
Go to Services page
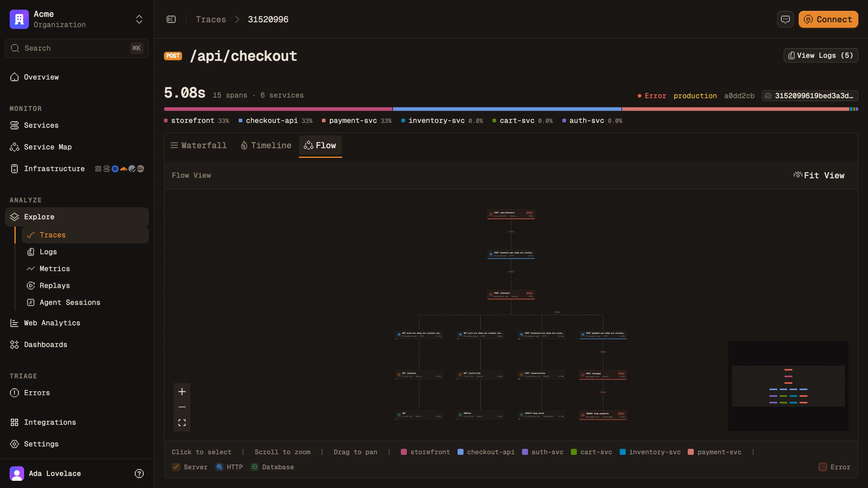coord(77,125)
